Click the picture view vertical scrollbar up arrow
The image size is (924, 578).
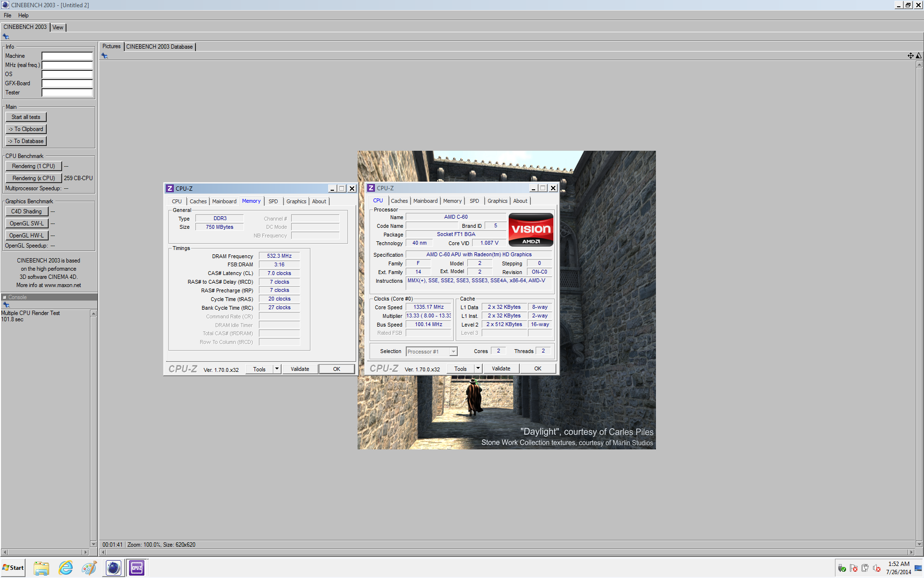[919, 64]
